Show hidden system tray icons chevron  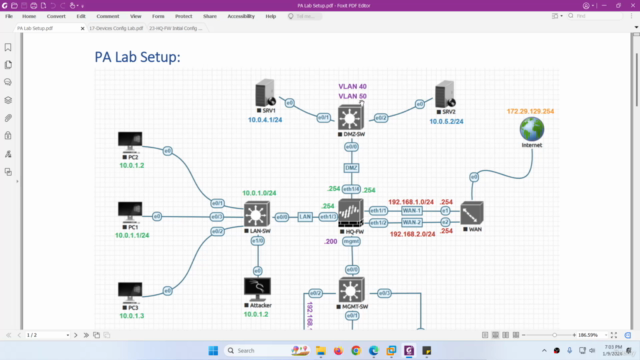pos(544,351)
